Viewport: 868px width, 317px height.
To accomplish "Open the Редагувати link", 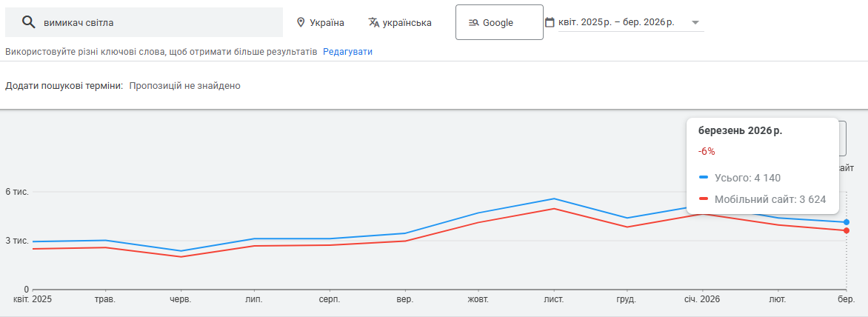I will [347, 52].
